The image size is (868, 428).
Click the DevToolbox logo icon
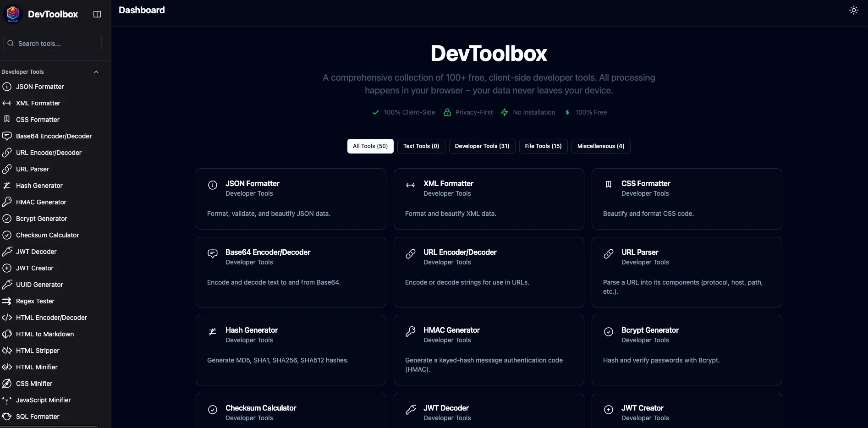pyautogui.click(x=13, y=14)
